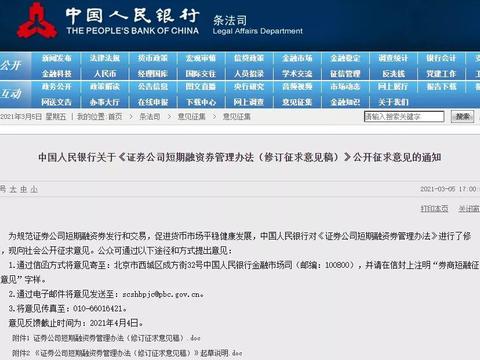This screenshot has height=360, width=480.
Task: Click 经理国库 menu link
Action: pyautogui.click(x=153, y=74)
